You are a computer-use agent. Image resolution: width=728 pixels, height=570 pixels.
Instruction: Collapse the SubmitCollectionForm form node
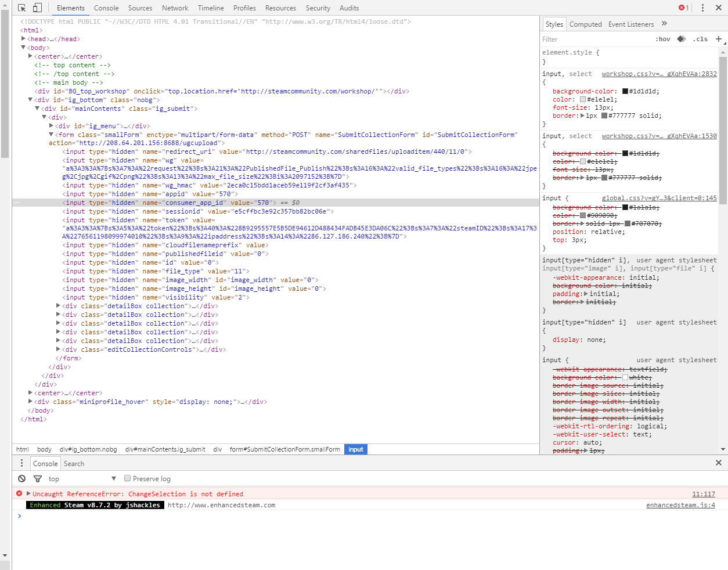(x=52, y=135)
